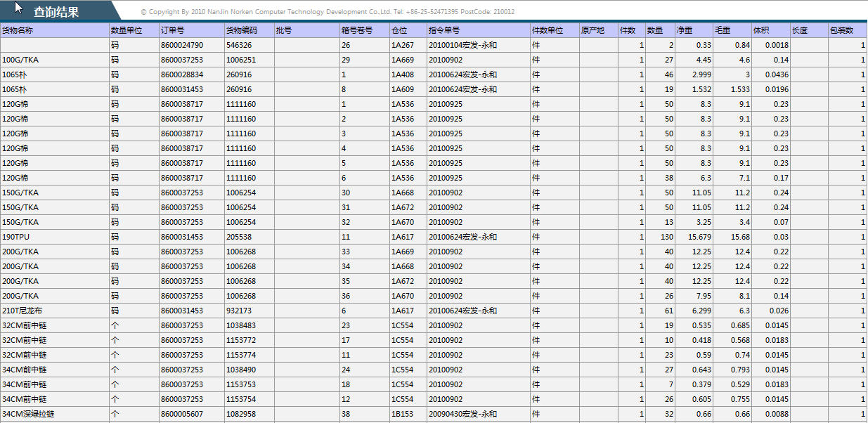Select the 190TPU goods name cell
The width and height of the screenshot is (868, 423).
coord(16,237)
